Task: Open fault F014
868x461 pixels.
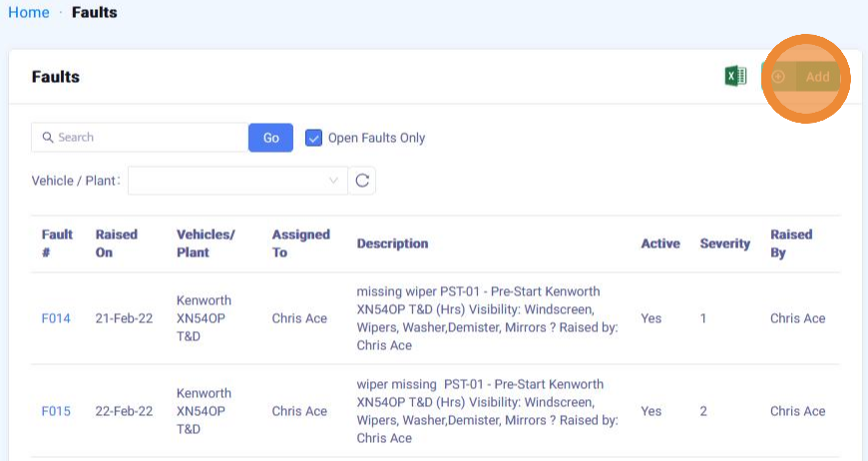Action: tap(56, 319)
